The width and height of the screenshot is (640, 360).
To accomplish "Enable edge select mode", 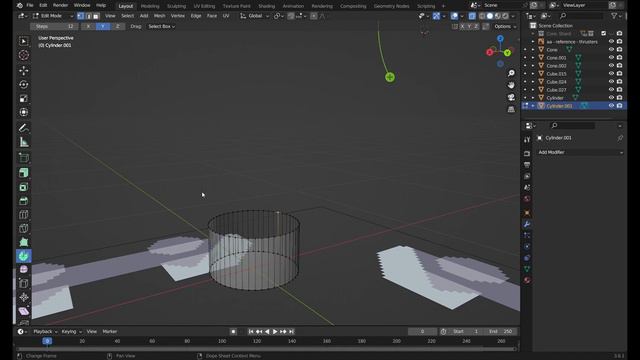I will click(88, 16).
